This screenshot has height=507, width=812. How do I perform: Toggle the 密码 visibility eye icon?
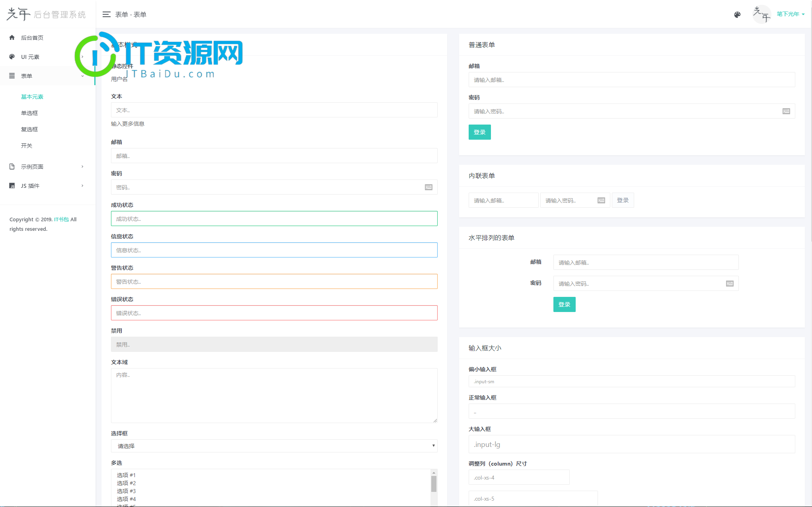click(428, 187)
